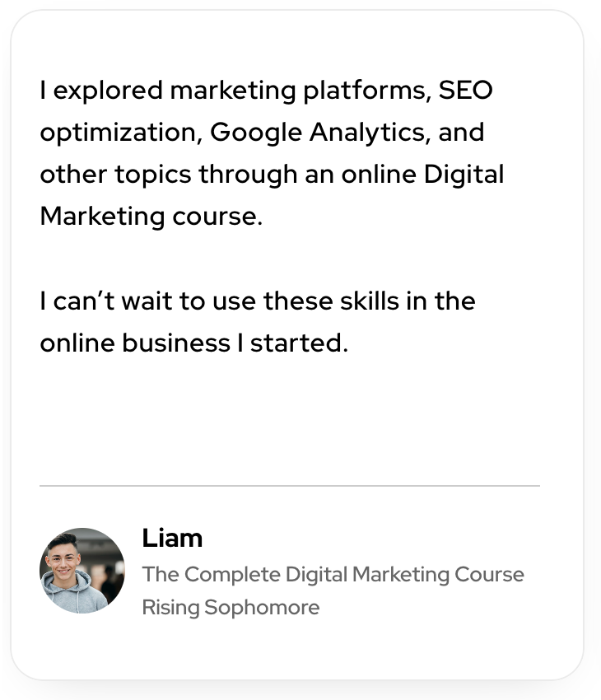Click the word started. ending the testimonial

coord(300,343)
